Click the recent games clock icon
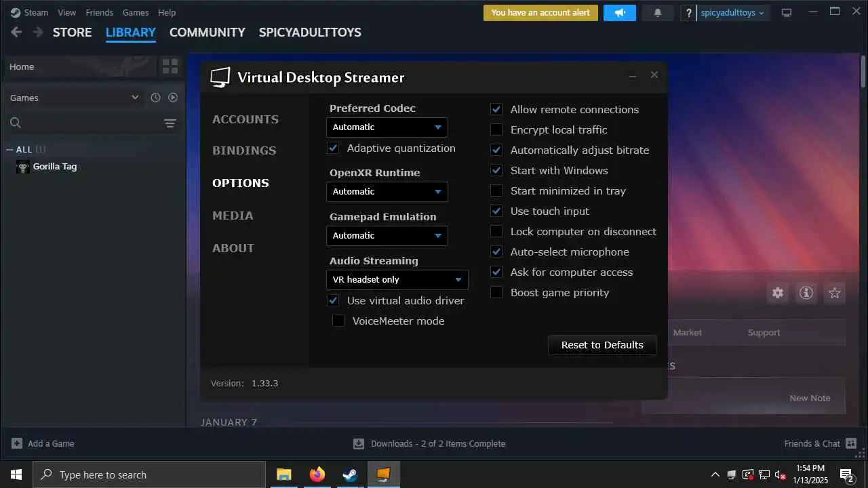 coord(155,98)
